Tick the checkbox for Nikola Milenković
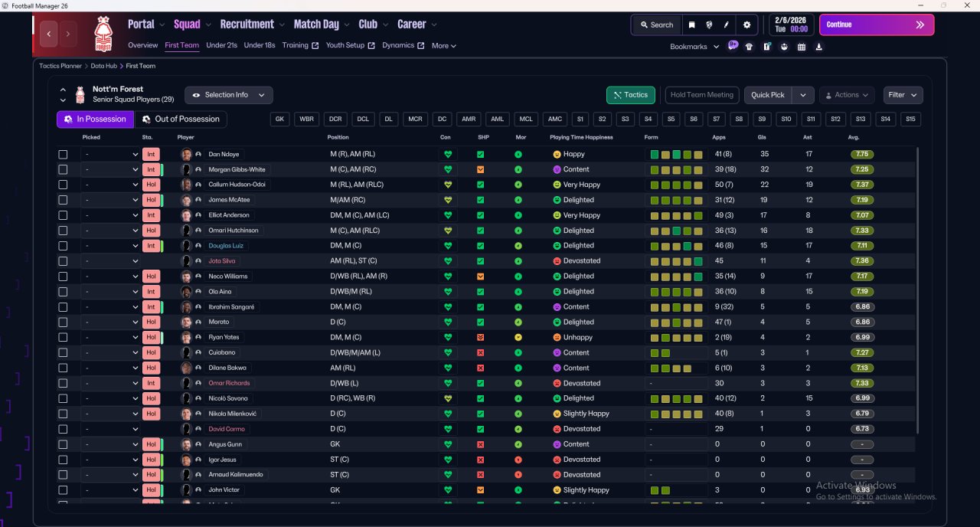Image resolution: width=980 pixels, height=527 pixels. coord(63,414)
